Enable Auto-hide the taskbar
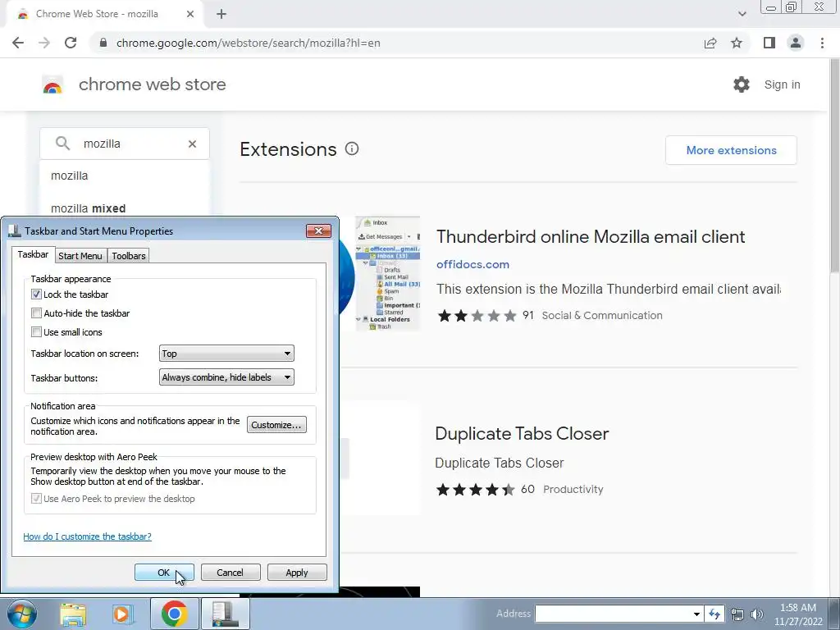This screenshot has width=840, height=630. (36, 313)
